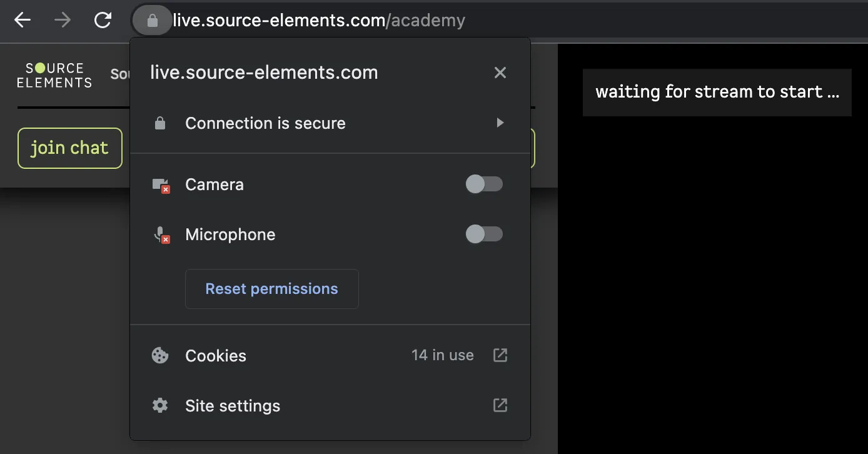Screen dimensions: 868x454
Task: Click the browser back arrow
Action: point(23,21)
